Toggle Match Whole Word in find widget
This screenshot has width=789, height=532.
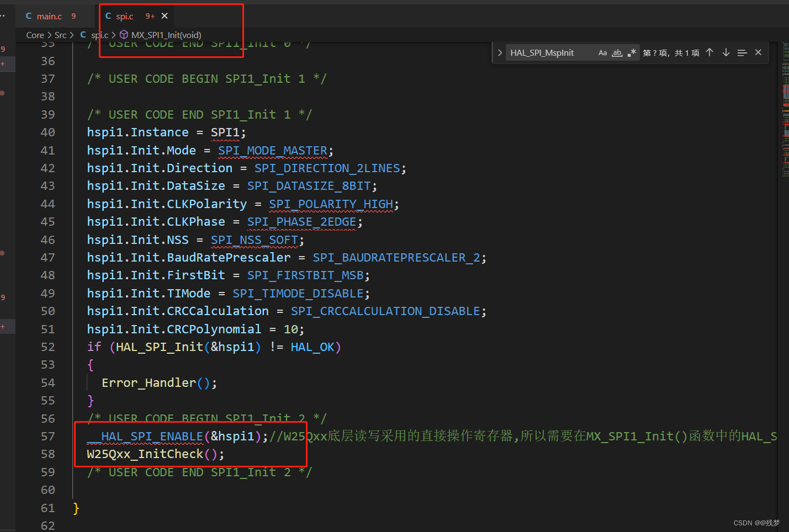[617, 53]
